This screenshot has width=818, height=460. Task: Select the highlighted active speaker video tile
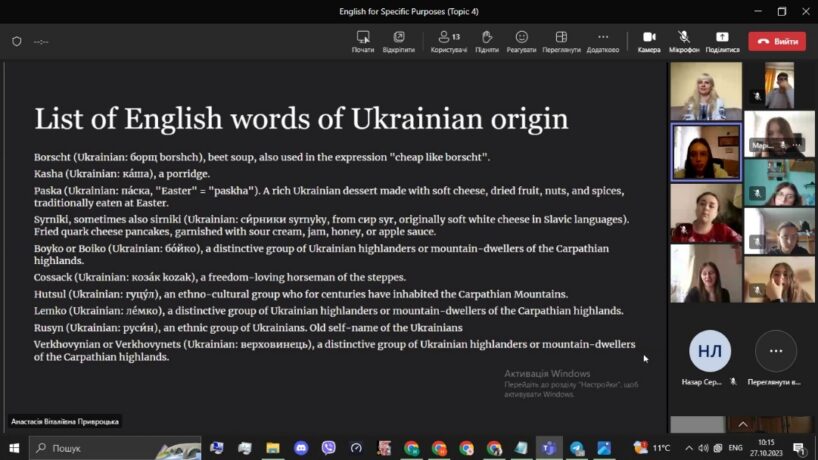point(706,151)
